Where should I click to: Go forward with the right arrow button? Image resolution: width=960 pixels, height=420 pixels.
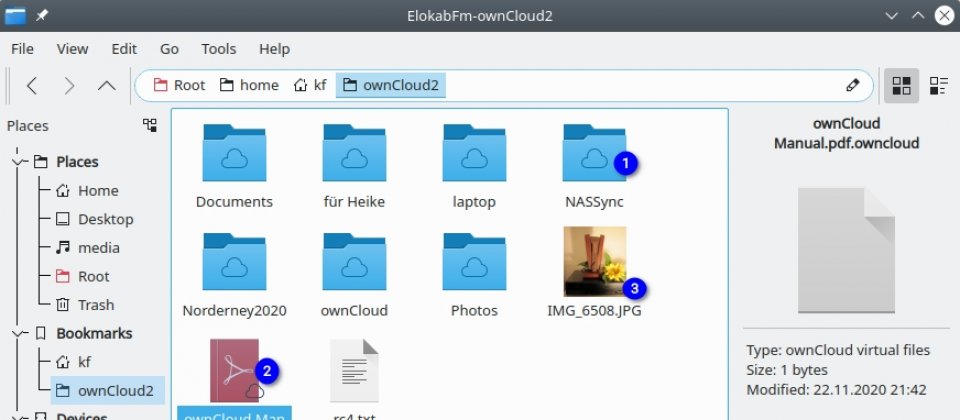pyautogui.click(x=69, y=86)
